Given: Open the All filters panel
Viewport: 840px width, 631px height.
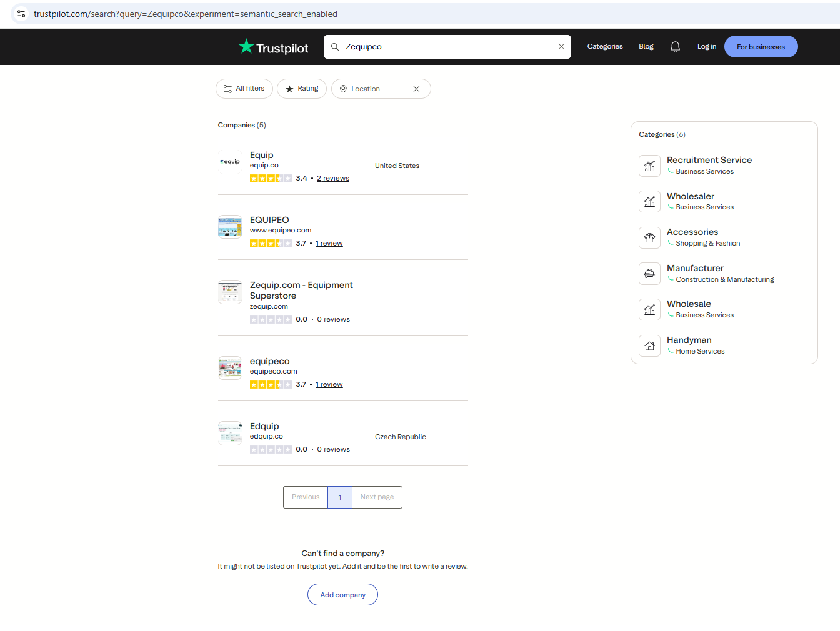Looking at the screenshot, I should pyautogui.click(x=244, y=89).
